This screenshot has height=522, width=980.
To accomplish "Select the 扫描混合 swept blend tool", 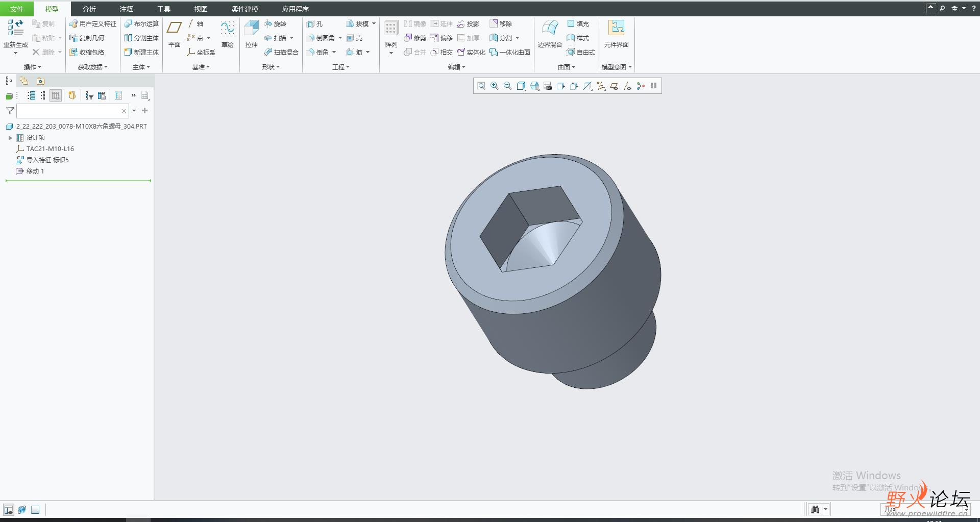I will pyautogui.click(x=281, y=52).
